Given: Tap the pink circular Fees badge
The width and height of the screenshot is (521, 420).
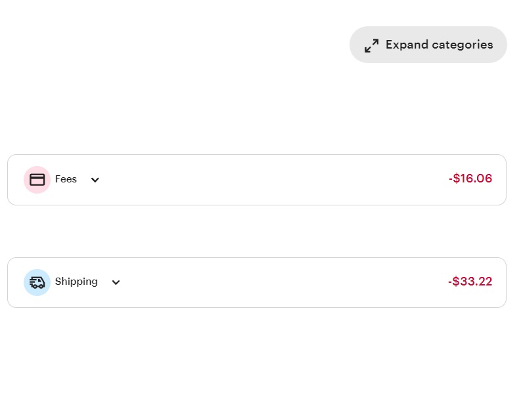Looking at the screenshot, I should click(x=37, y=179).
